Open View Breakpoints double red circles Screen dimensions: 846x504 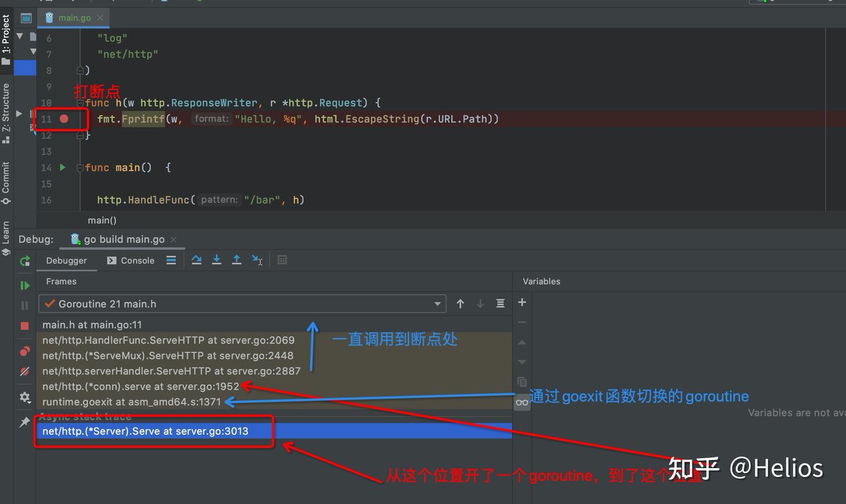(25, 351)
